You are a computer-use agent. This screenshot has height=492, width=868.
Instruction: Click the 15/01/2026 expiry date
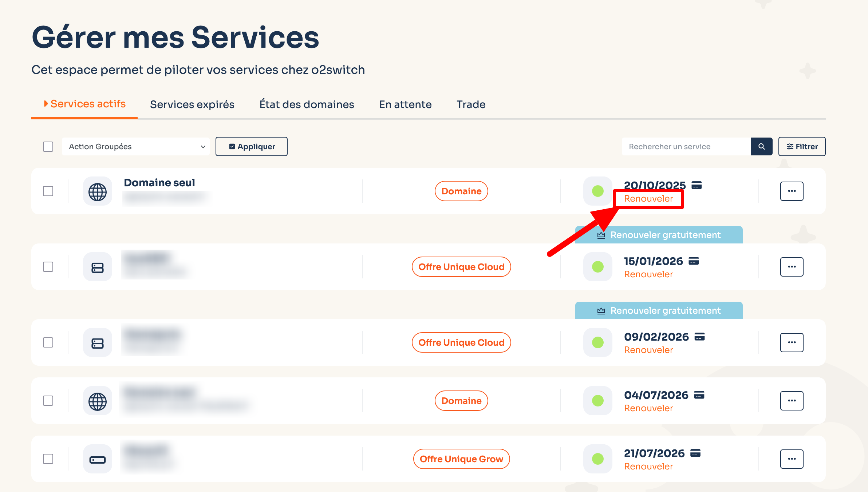pyautogui.click(x=653, y=261)
